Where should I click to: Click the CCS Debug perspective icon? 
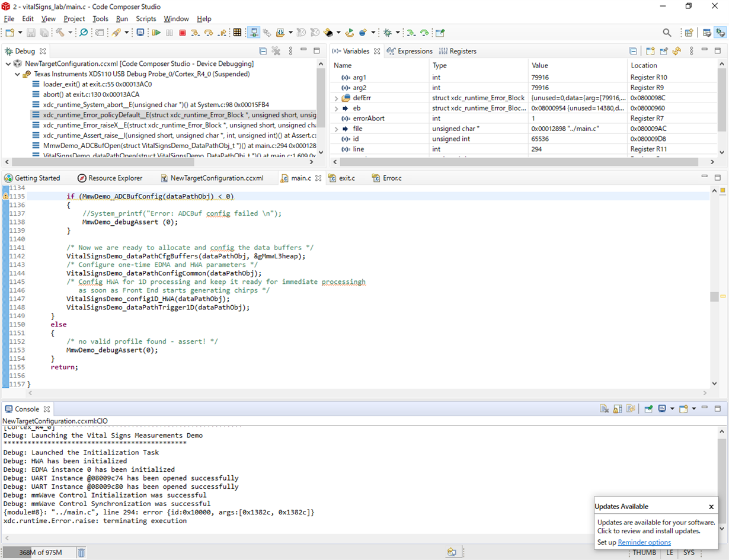pos(721,33)
